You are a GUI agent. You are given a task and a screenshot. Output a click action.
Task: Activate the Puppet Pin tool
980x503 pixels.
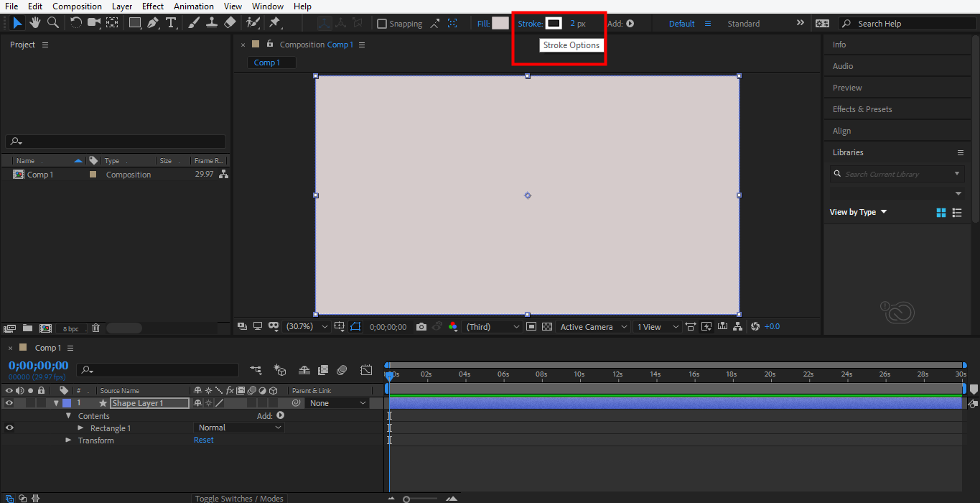pos(274,23)
